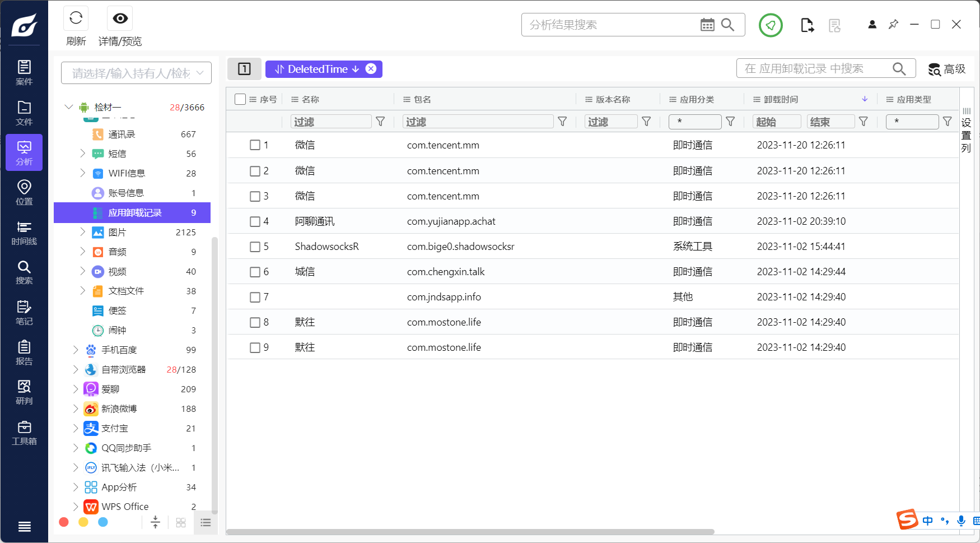Click magnifier in 应用卸载记录 search
The image size is (980, 543).
[899, 68]
